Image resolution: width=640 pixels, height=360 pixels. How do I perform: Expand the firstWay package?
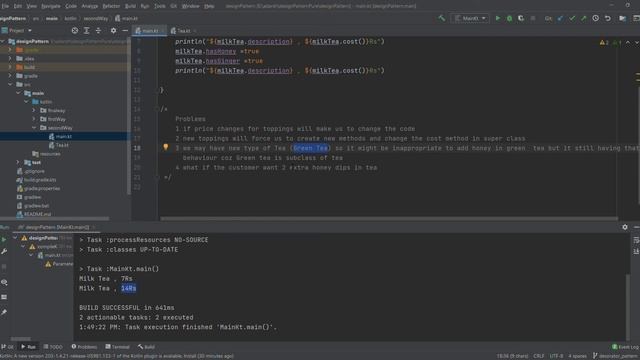coord(34,119)
